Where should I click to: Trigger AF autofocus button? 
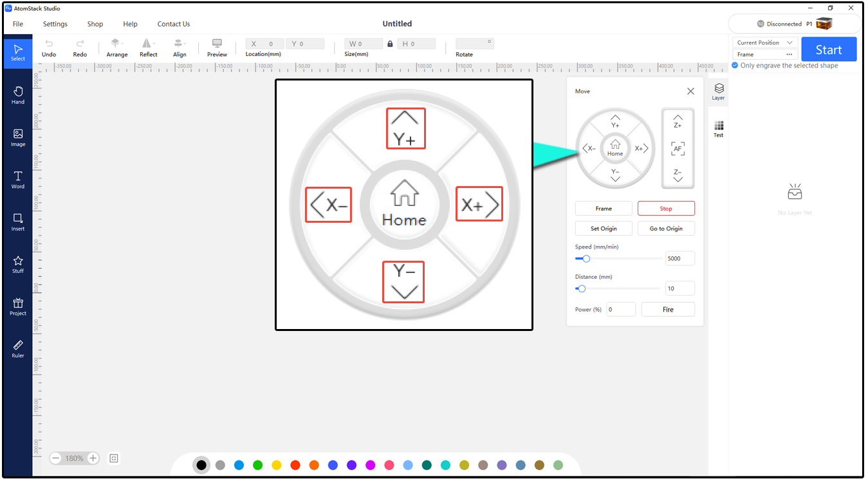pos(678,149)
